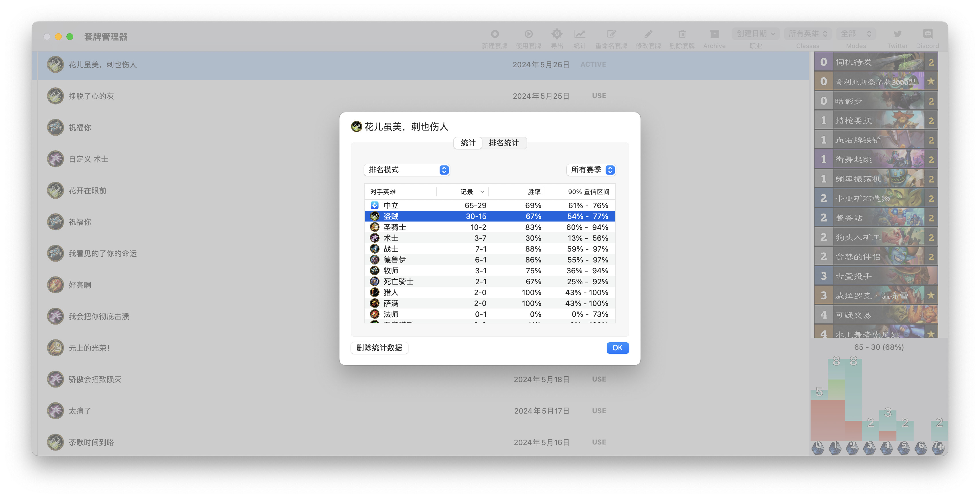Click card 伺机待发 in deck list

pyautogui.click(x=876, y=62)
